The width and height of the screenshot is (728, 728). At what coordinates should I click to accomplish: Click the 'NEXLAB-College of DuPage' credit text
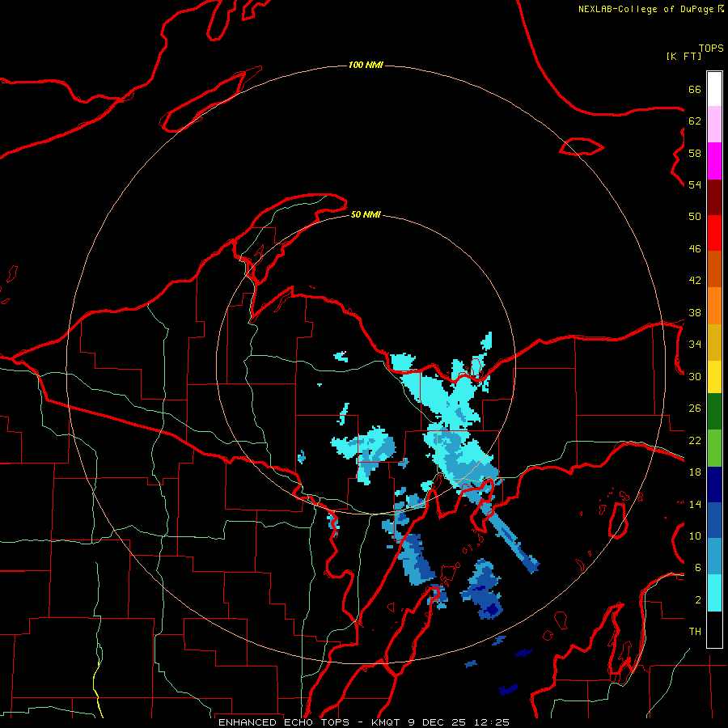[645, 9]
